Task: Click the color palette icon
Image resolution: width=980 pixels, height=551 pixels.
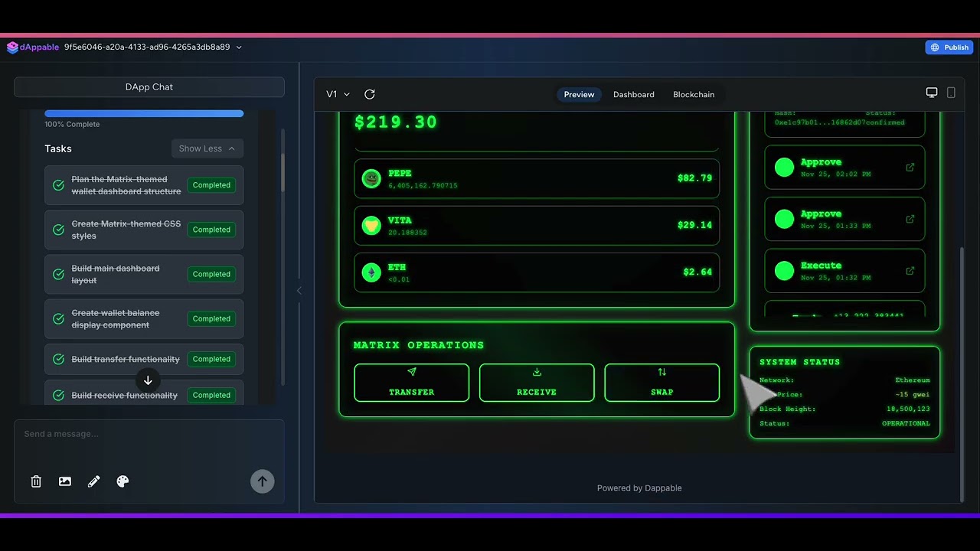Action: pos(122,481)
